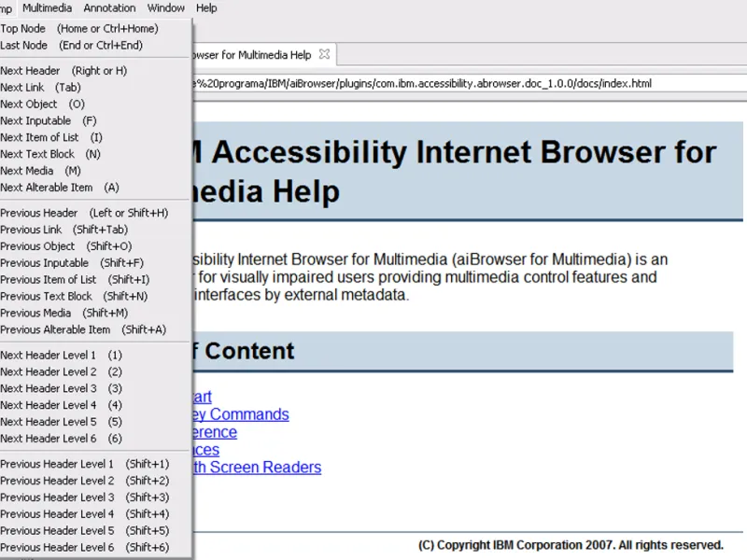Go to Previous Header Level 1
Viewport: 747px width, 560px height.
click(x=95, y=464)
